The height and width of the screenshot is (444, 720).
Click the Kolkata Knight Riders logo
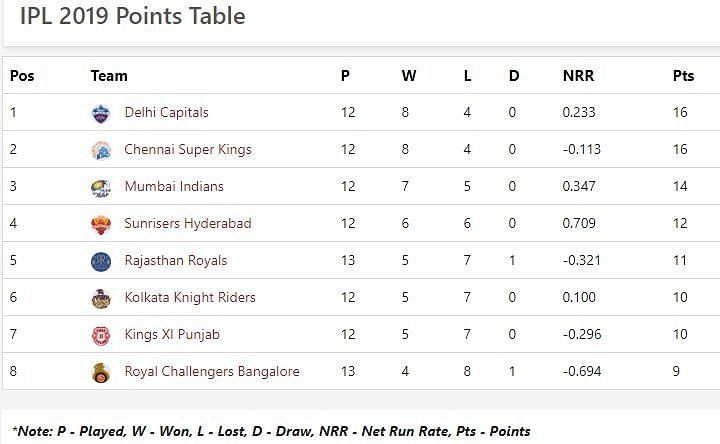100,298
